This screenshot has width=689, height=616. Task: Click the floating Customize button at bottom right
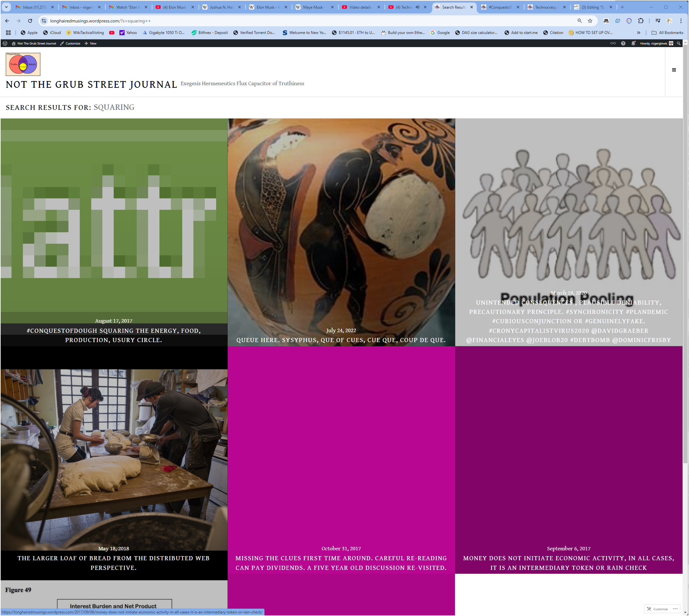point(658,609)
